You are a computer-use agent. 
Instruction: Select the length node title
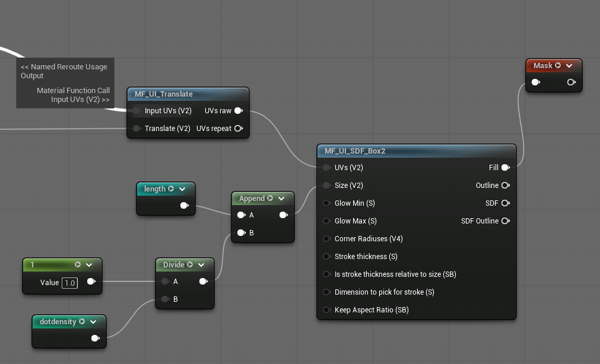click(154, 189)
